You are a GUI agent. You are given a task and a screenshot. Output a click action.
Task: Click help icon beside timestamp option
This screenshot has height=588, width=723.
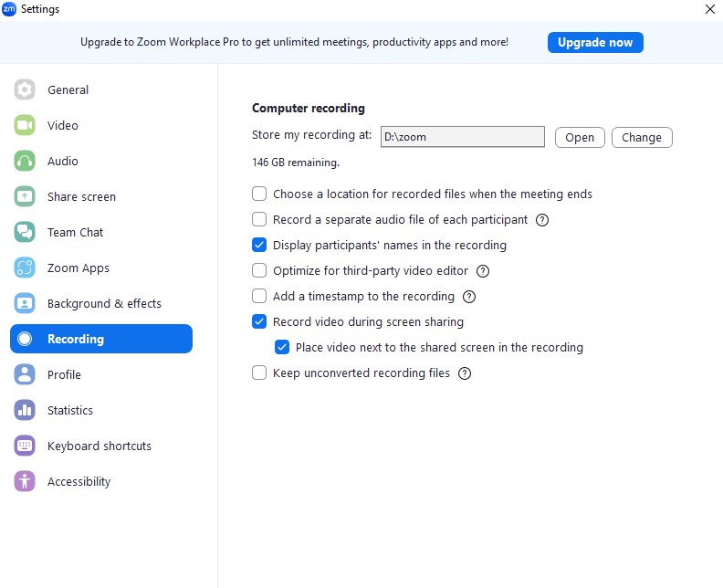click(469, 297)
